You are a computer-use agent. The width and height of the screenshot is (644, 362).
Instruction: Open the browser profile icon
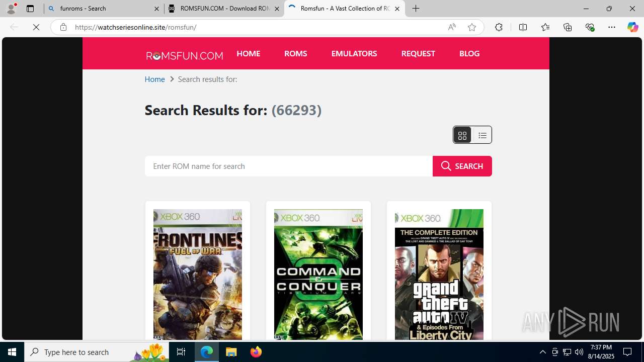click(11, 9)
